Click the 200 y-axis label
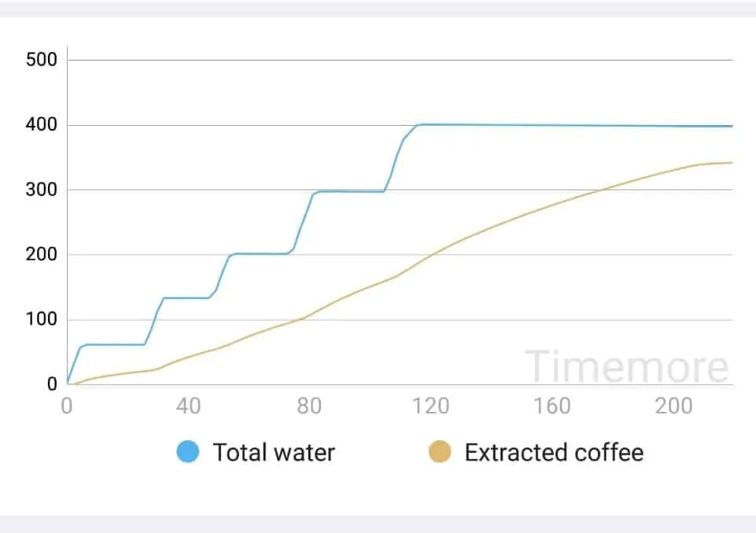Viewport: 756px width, 533px height. coord(41,255)
